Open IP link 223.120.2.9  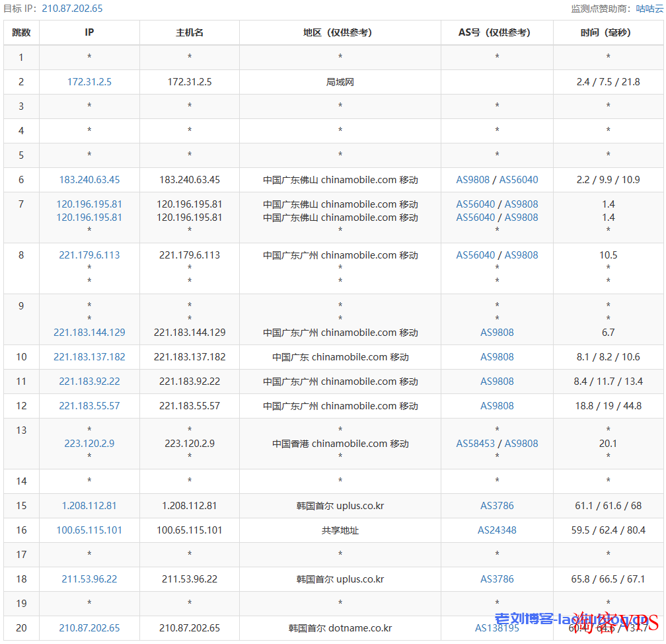[x=89, y=444]
